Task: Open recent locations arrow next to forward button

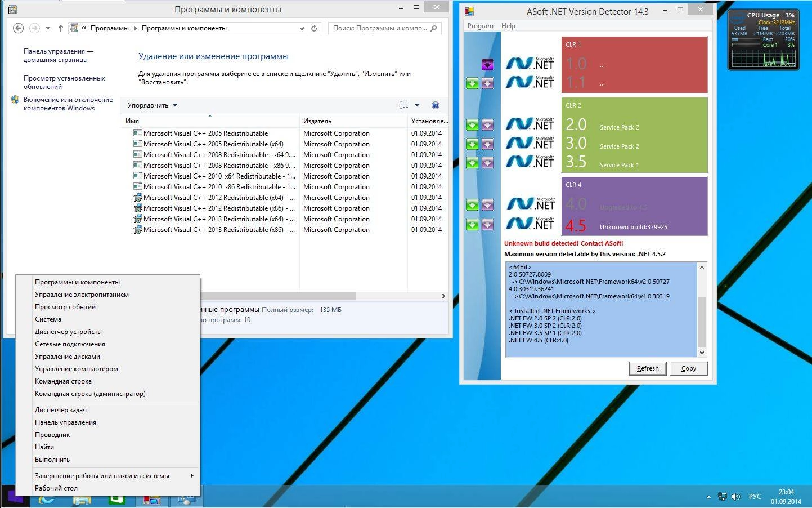Action: coord(48,28)
